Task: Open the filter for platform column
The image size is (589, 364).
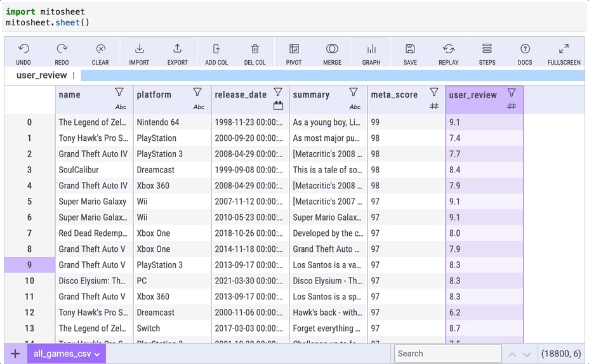Action: click(197, 93)
